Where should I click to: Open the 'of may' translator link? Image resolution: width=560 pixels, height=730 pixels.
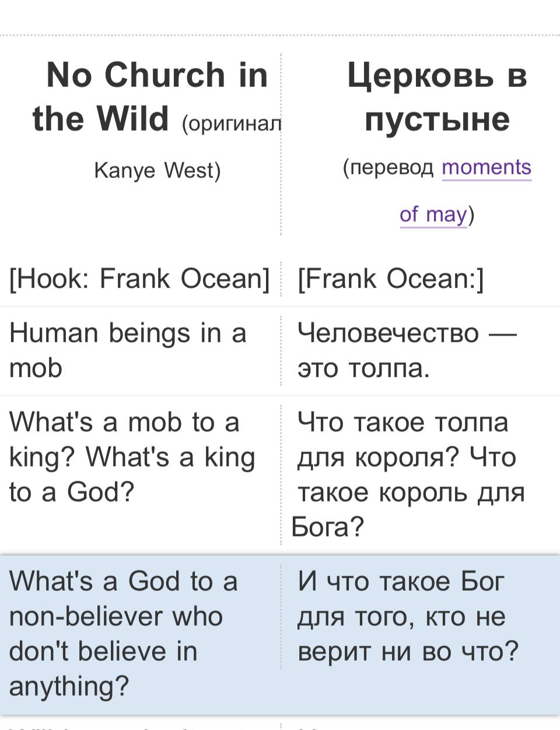(433, 215)
